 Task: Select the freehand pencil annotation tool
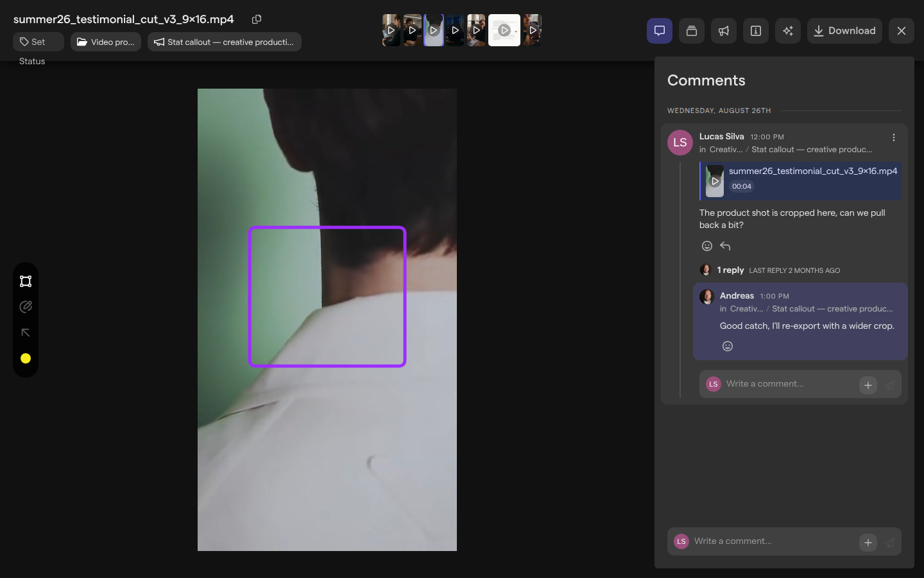(x=26, y=307)
